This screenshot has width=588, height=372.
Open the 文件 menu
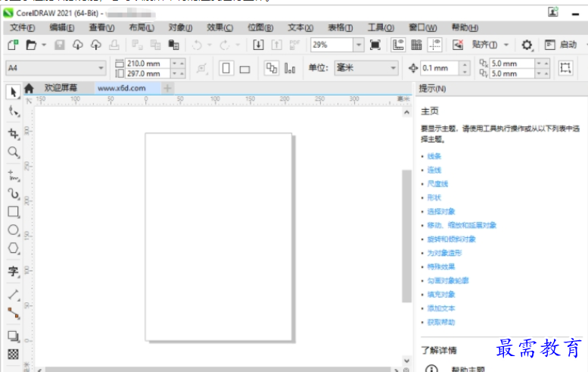(23, 27)
